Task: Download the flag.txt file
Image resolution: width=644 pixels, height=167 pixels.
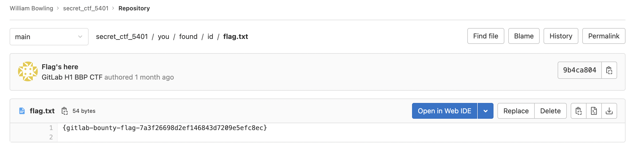Action: click(x=609, y=111)
